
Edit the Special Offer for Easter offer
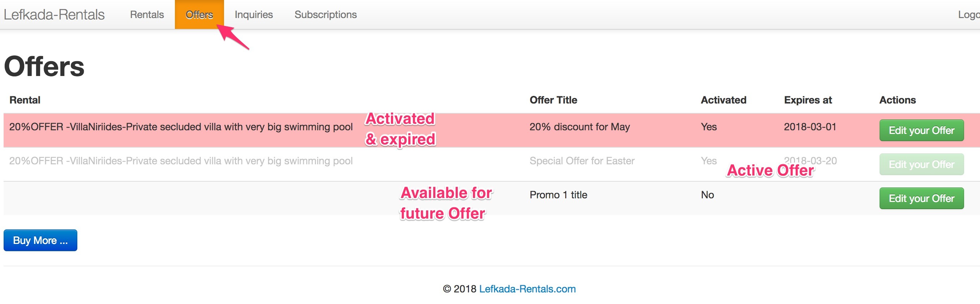(921, 164)
